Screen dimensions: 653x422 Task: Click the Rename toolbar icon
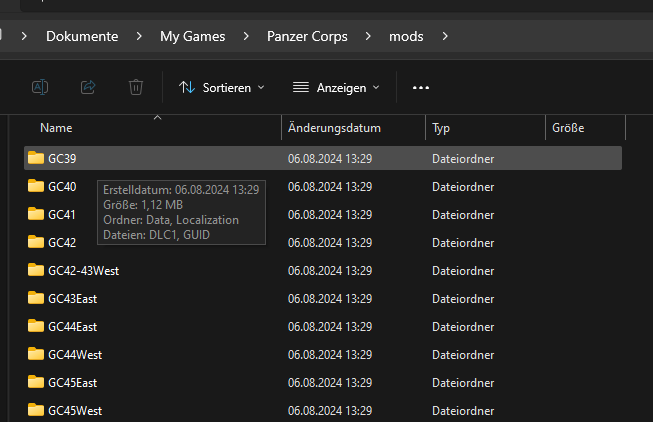click(x=40, y=87)
